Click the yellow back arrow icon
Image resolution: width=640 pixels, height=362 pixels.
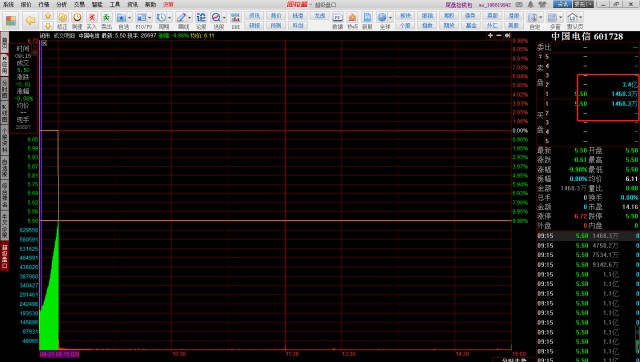coord(31,20)
